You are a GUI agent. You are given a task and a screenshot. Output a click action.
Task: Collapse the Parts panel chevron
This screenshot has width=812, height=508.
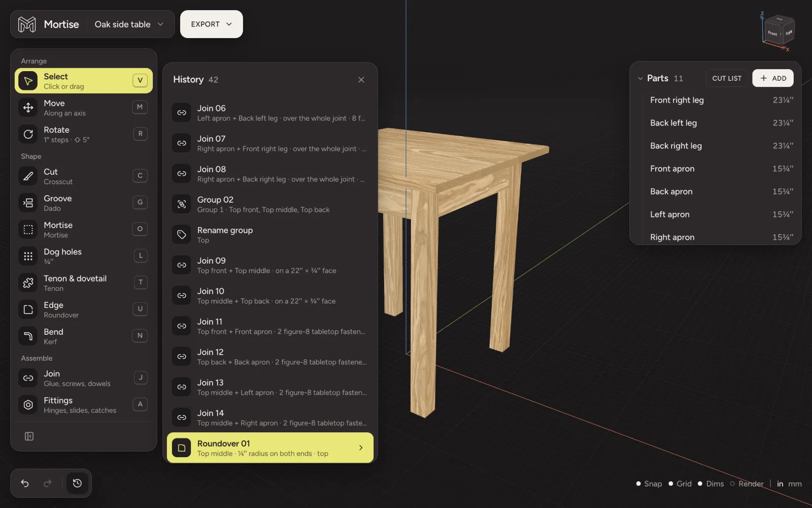[640, 78]
